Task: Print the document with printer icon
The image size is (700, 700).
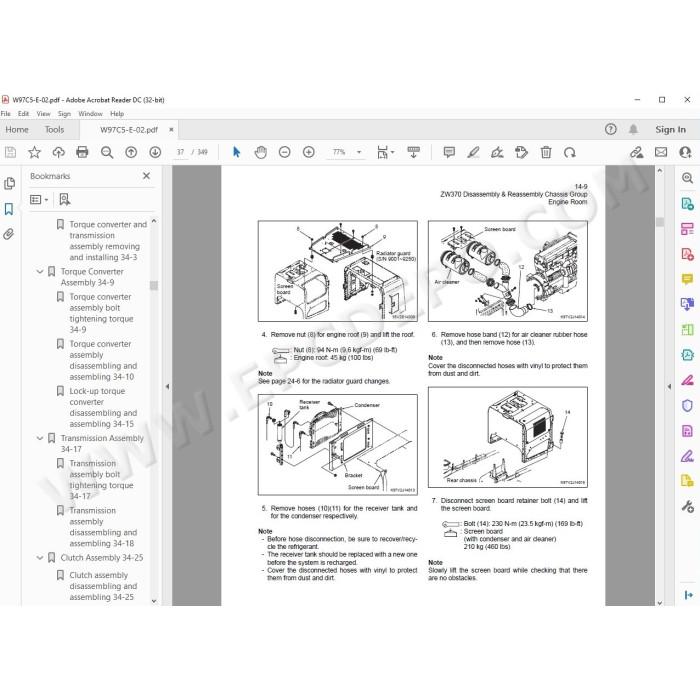Action: coord(82,152)
